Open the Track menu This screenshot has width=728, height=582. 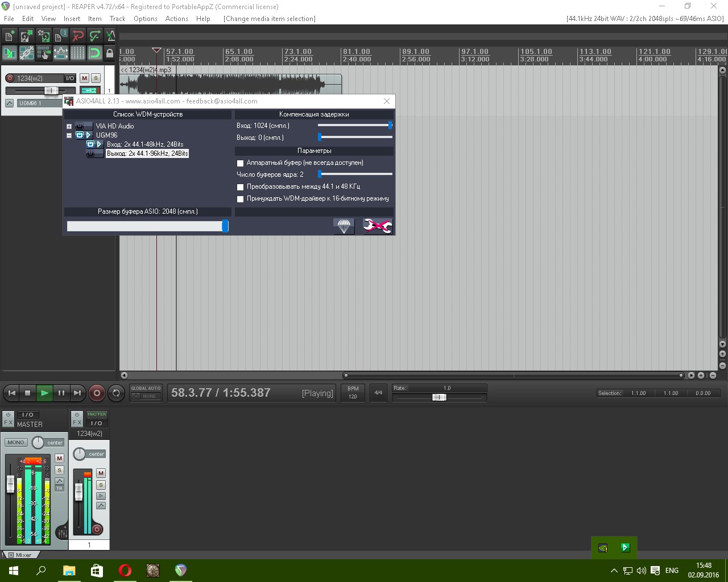(x=118, y=19)
